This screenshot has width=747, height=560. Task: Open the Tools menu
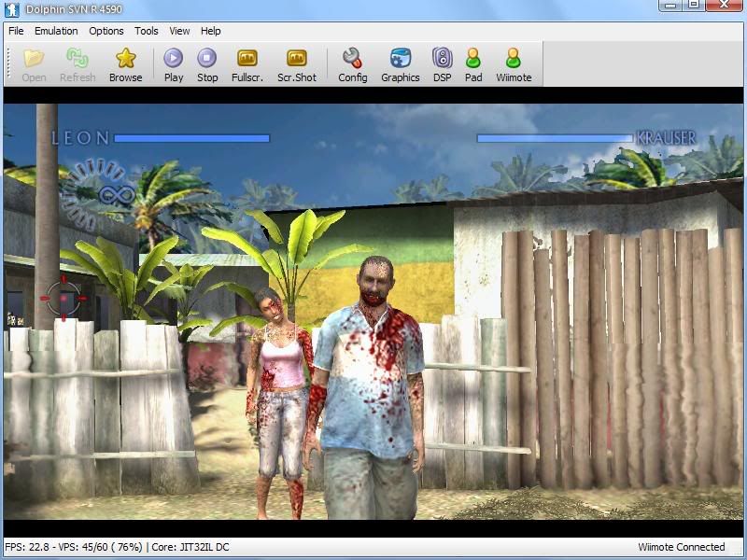tap(147, 31)
